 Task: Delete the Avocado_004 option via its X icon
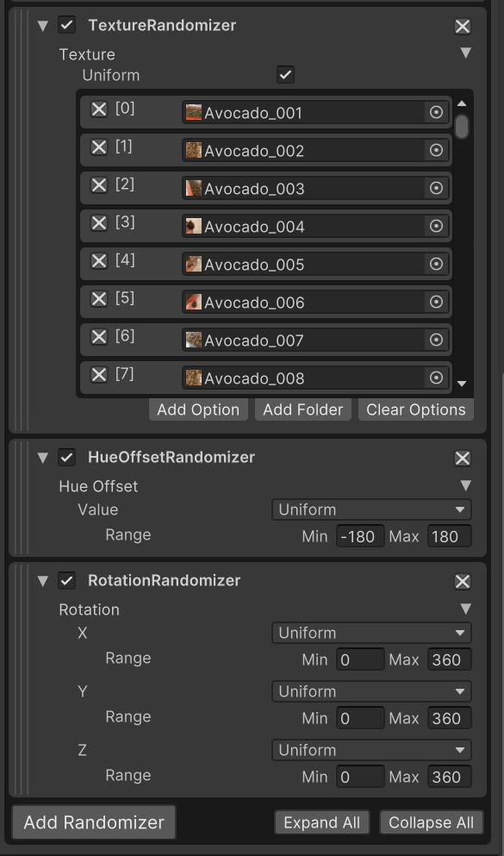pyautogui.click(x=99, y=222)
